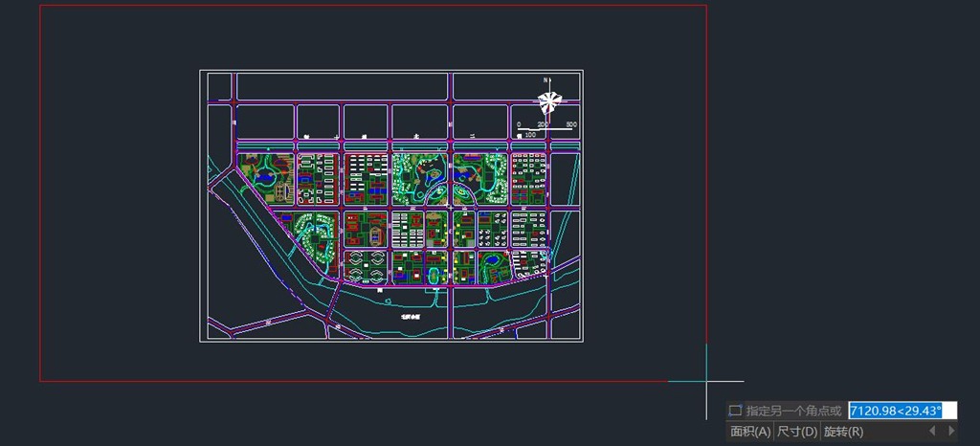The height and width of the screenshot is (446, 980).
Task: Click the 指定另一个角点或 prompt text
Action: 793,411
